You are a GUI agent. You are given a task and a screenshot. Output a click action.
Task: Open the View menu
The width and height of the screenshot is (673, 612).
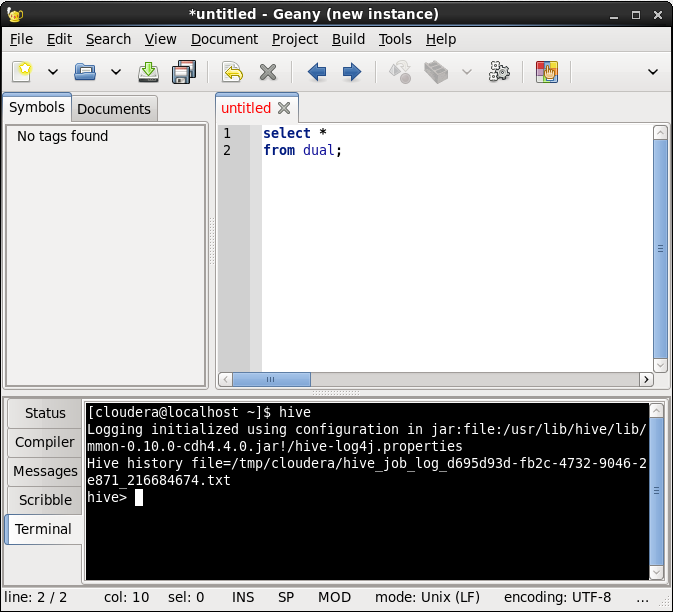tap(160, 39)
